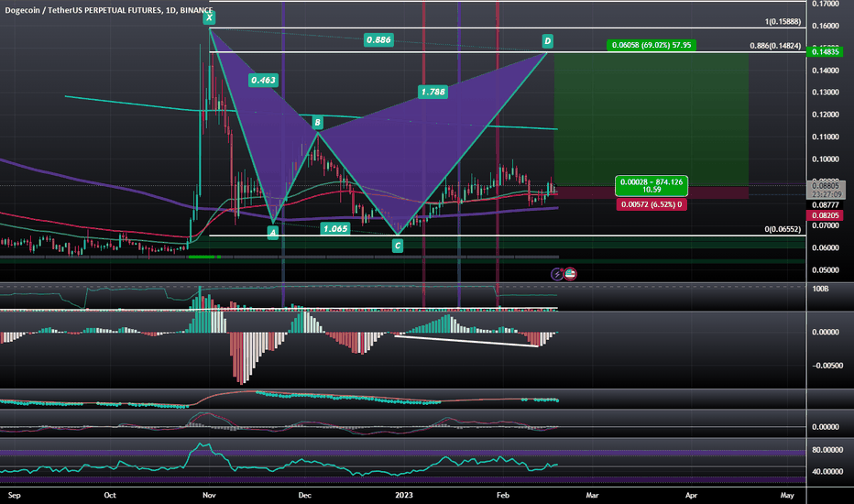Screen dimensions: 854x504
Task: Click the 80.00000 RSI scale label
Action: 827,450
